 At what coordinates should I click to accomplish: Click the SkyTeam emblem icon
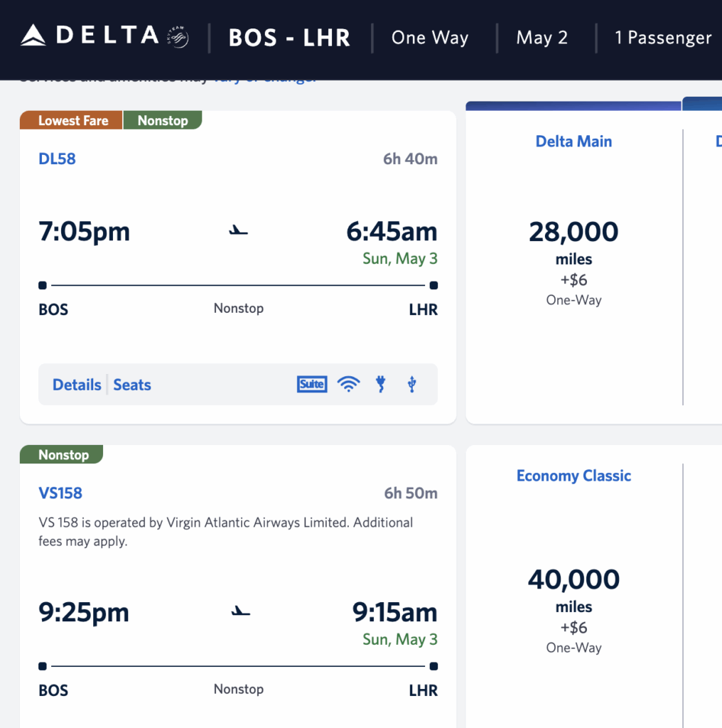178,37
